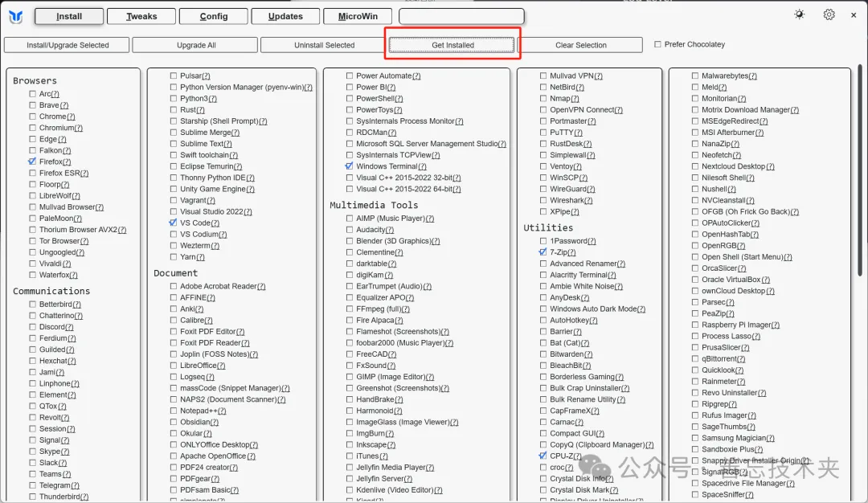Screen dimensions: 868x503
Task: Check the Brave browser checkbox
Action: click(33, 105)
